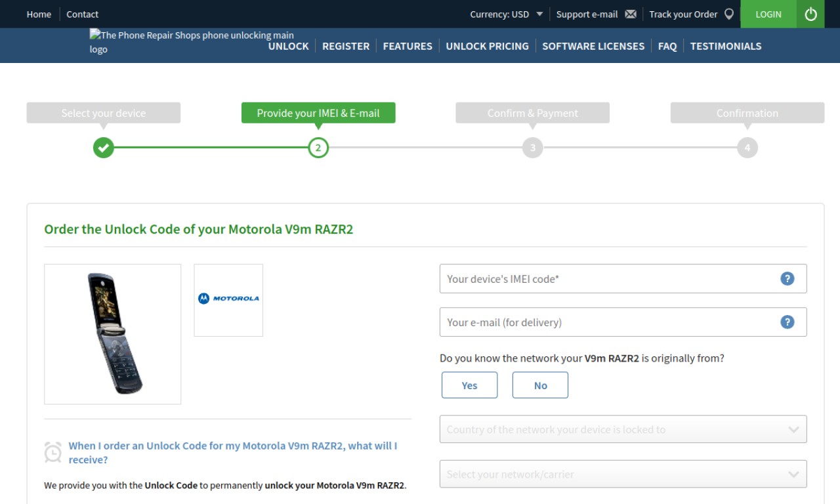
Task: Open the Currency: USD dropdown
Action: [x=507, y=14]
